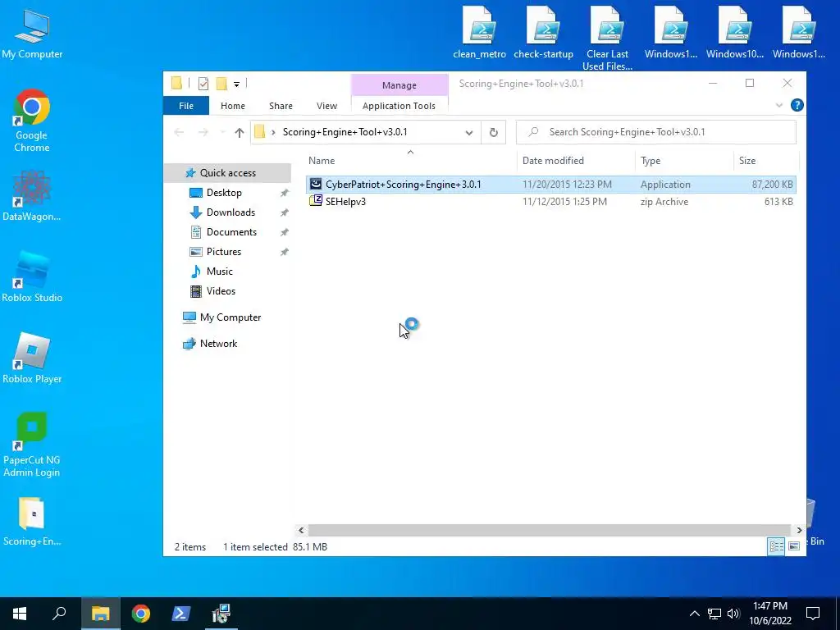Viewport: 840px width, 630px height.
Task: Select check-startup script on desktop
Action: [543, 33]
